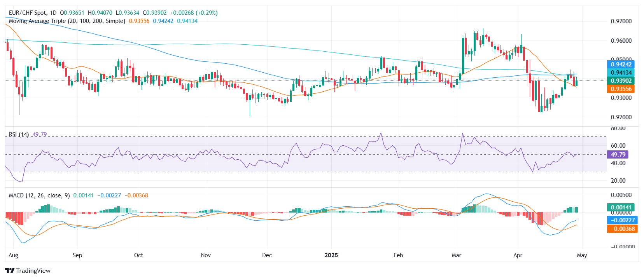Click the green 0.93902 current price tag

[x=621, y=81]
